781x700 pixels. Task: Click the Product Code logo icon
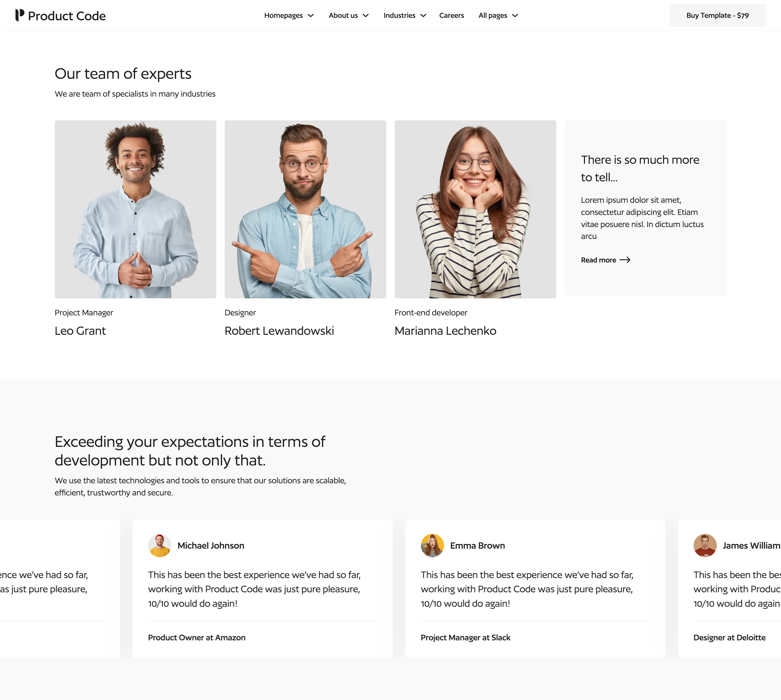(x=20, y=15)
